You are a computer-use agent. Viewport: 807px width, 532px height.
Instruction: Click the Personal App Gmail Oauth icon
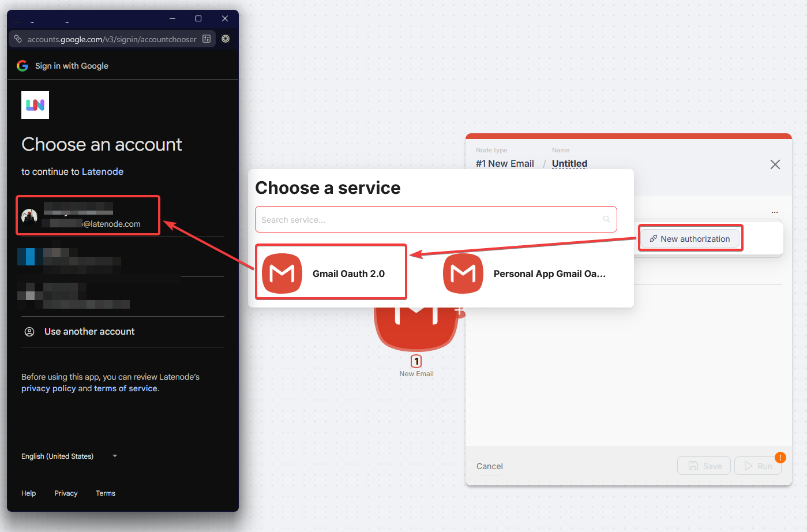tap(463, 274)
